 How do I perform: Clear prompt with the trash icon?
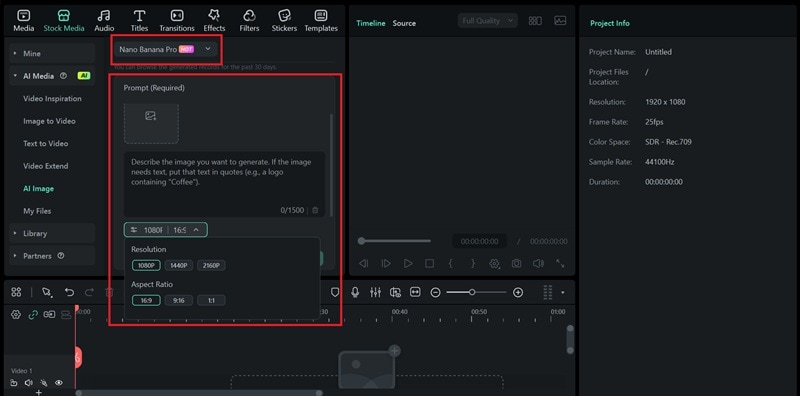315,210
